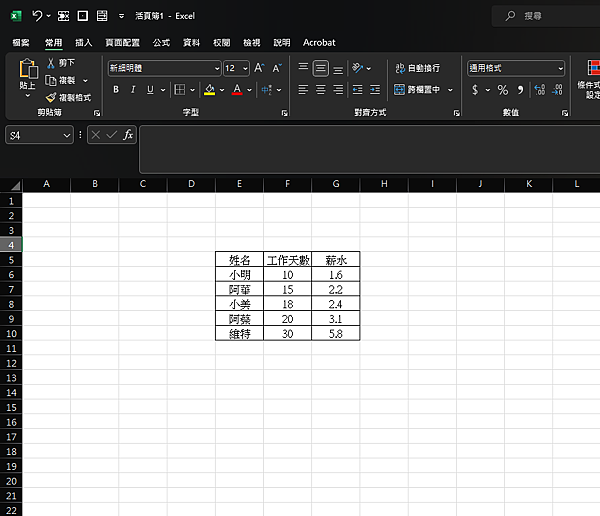Click the Insert Function fx button

click(x=128, y=135)
